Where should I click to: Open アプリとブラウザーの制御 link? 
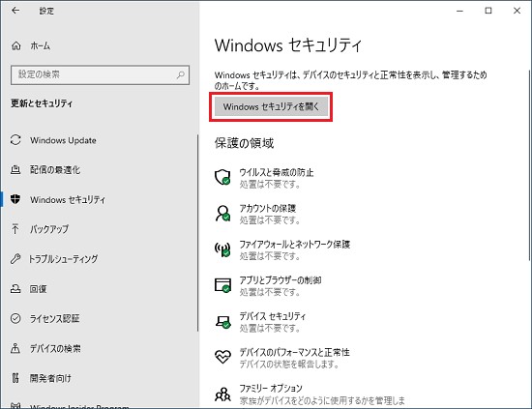click(x=281, y=280)
